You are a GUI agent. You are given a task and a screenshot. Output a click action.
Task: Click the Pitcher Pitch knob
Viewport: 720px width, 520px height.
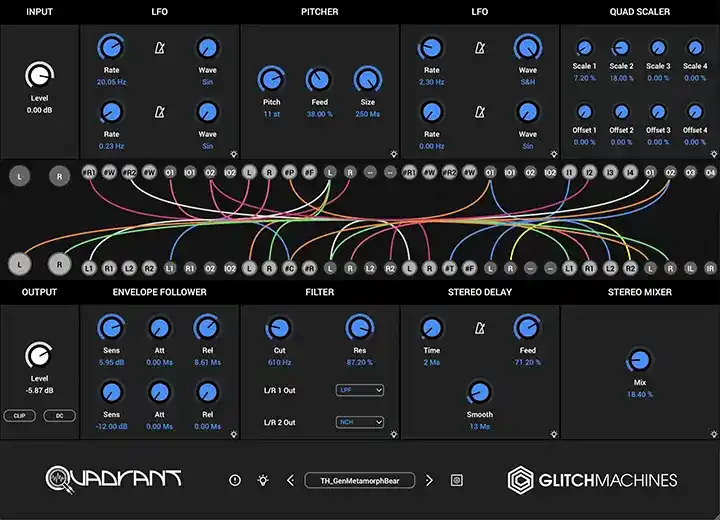pos(271,79)
